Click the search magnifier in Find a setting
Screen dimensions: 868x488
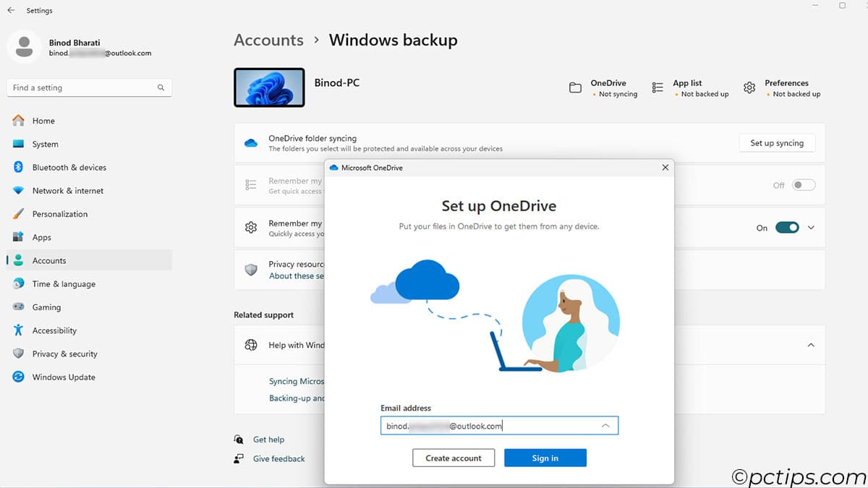tap(161, 88)
